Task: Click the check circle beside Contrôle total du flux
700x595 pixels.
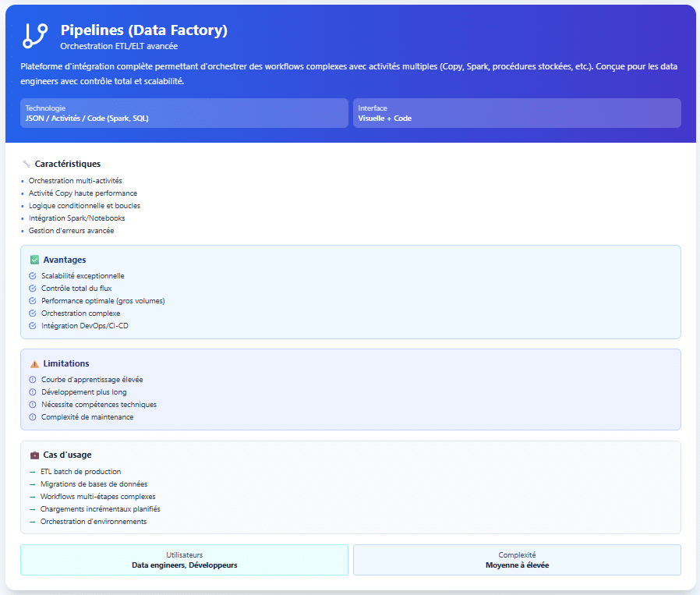Action: click(33, 289)
